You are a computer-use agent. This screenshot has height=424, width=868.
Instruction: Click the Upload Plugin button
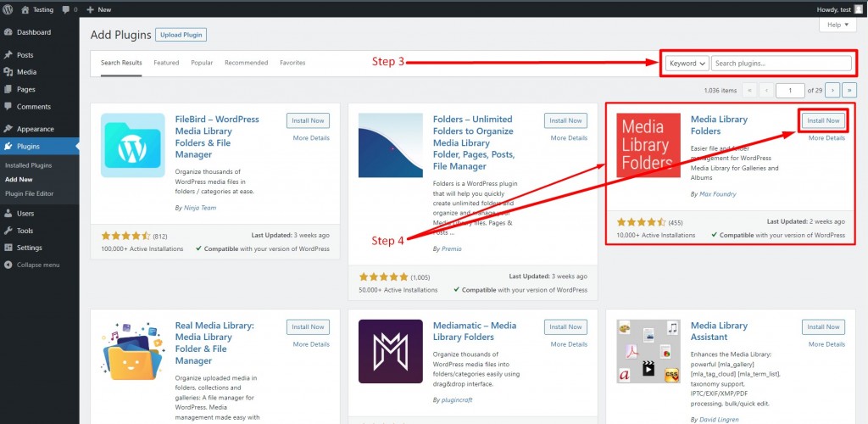(x=181, y=35)
